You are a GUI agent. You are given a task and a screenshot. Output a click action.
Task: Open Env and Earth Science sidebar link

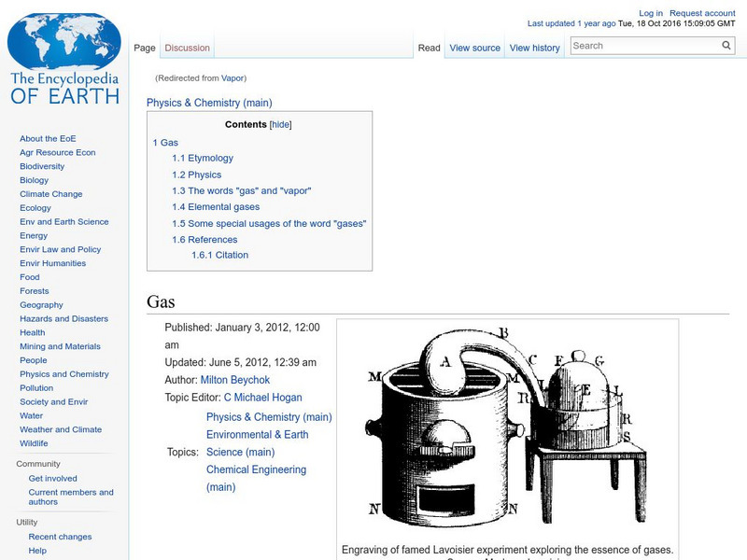[x=63, y=221]
